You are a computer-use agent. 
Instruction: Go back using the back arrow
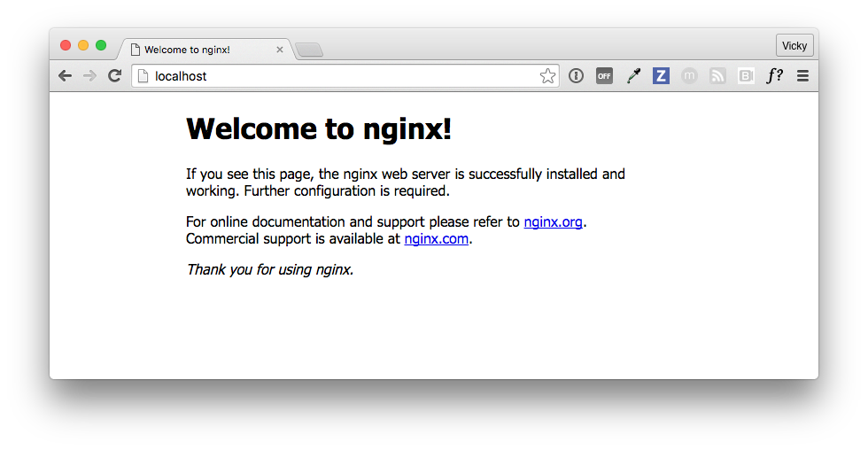[66, 76]
